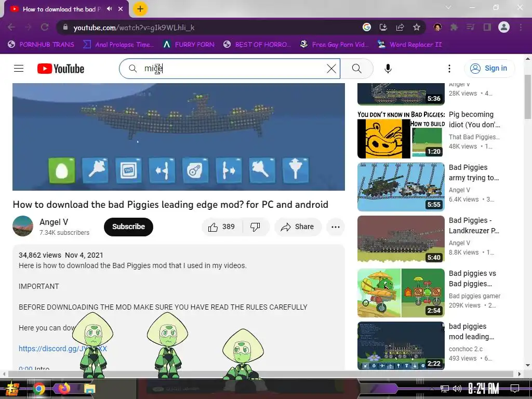This screenshot has height=399, width=532.
Task: Open the BEST OF HORRO... bookmark
Action: (x=257, y=45)
